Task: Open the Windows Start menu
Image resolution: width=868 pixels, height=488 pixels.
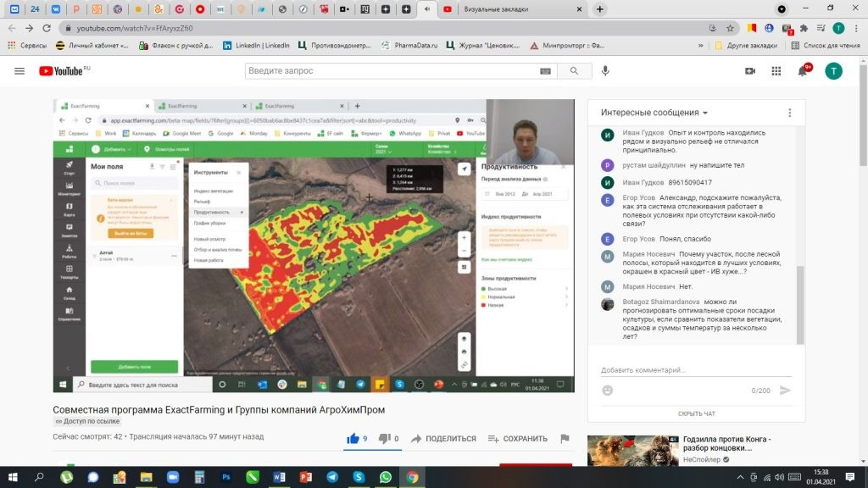Action: click(x=13, y=477)
